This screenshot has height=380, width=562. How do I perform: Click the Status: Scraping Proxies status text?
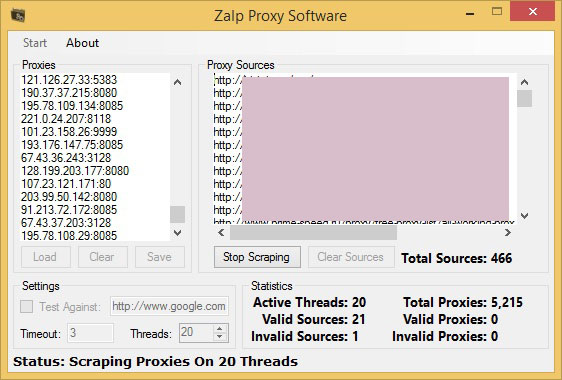[x=156, y=361]
